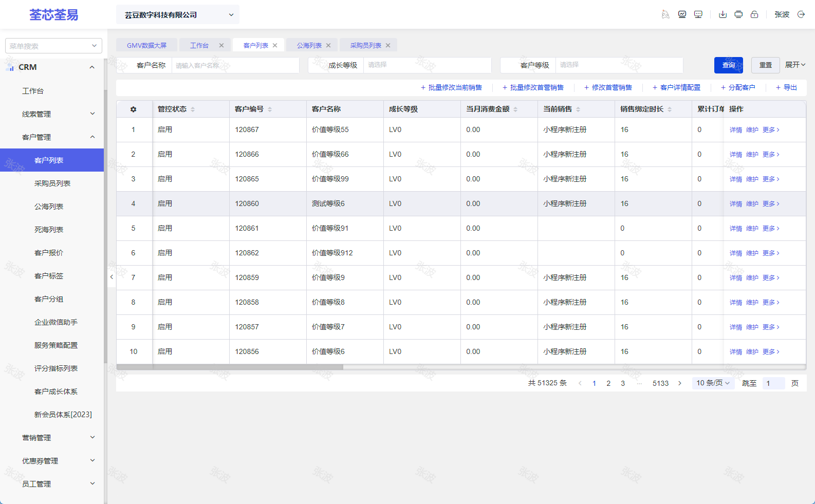Switch to the GMV数据大屏 tab
The height and width of the screenshot is (504, 815).
click(x=147, y=45)
